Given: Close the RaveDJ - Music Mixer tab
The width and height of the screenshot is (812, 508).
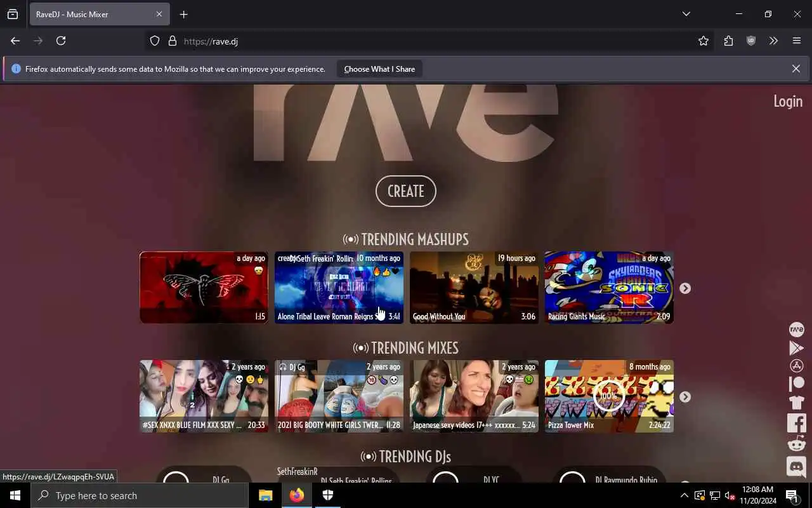Looking at the screenshot, I should pos(159,14).
